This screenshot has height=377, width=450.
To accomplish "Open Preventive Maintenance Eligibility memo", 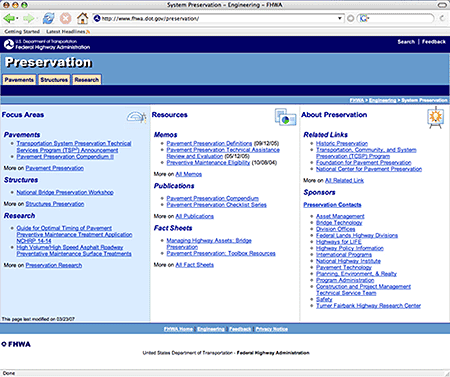I will point(208,163).
